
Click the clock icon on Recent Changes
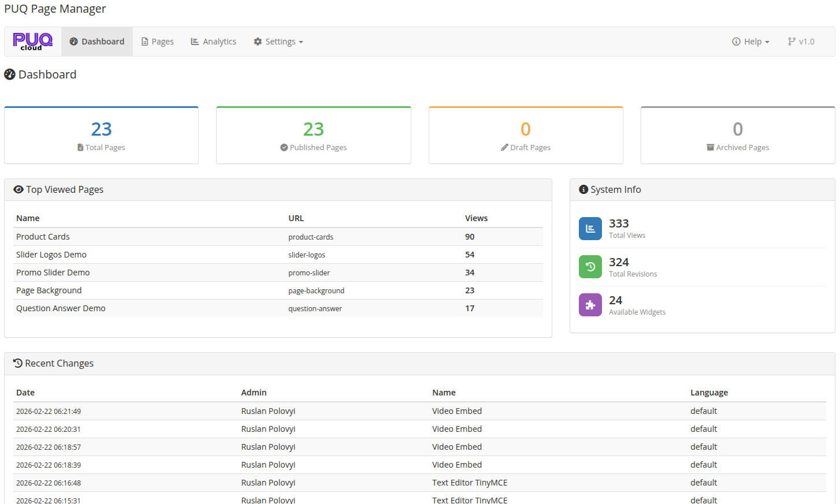click(17, 363)
